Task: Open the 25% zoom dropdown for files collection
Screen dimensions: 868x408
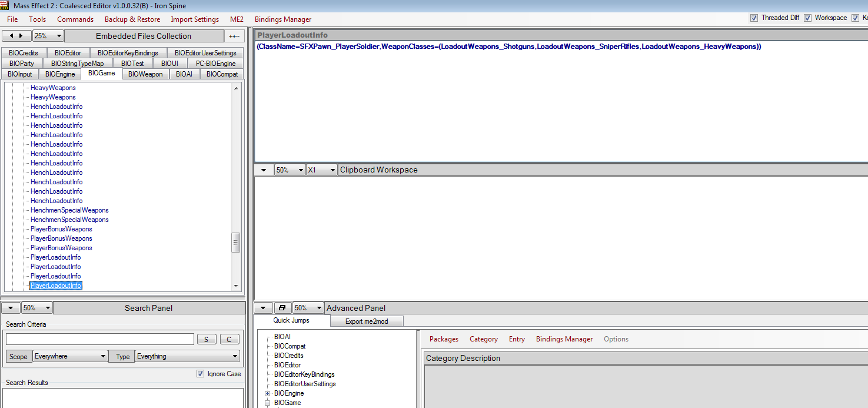Action: (48, 36)
